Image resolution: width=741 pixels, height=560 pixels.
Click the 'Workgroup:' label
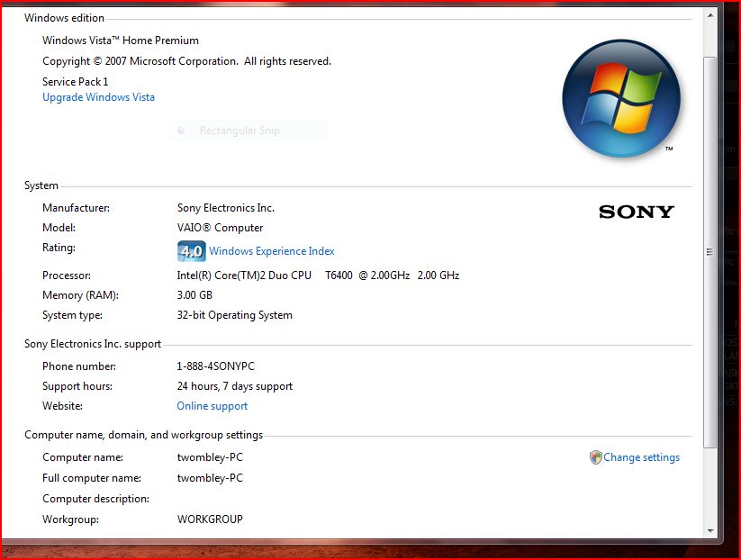[70, 519]
